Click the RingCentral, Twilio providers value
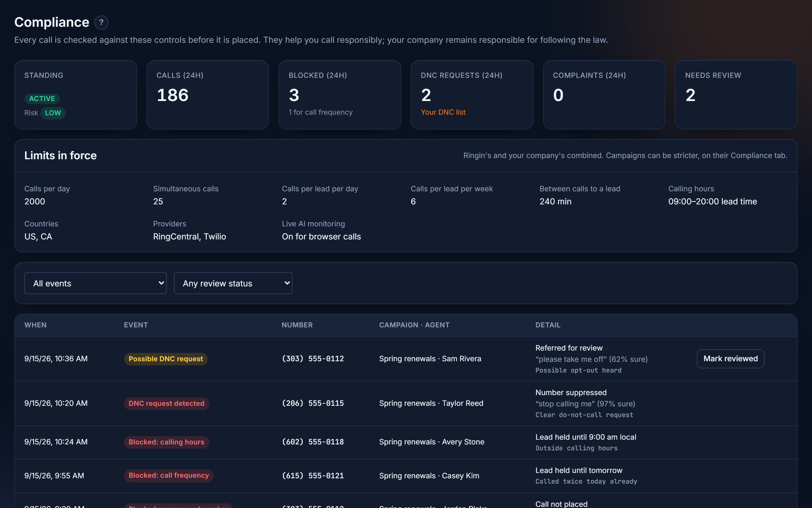812x508 pixels. pos(190,237)
